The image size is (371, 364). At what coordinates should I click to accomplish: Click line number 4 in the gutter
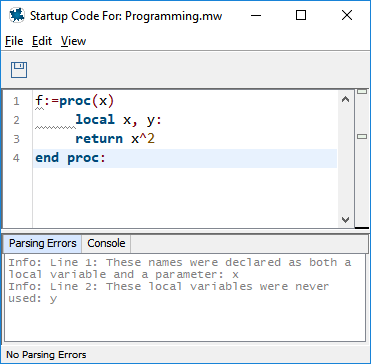pos(16,158)
